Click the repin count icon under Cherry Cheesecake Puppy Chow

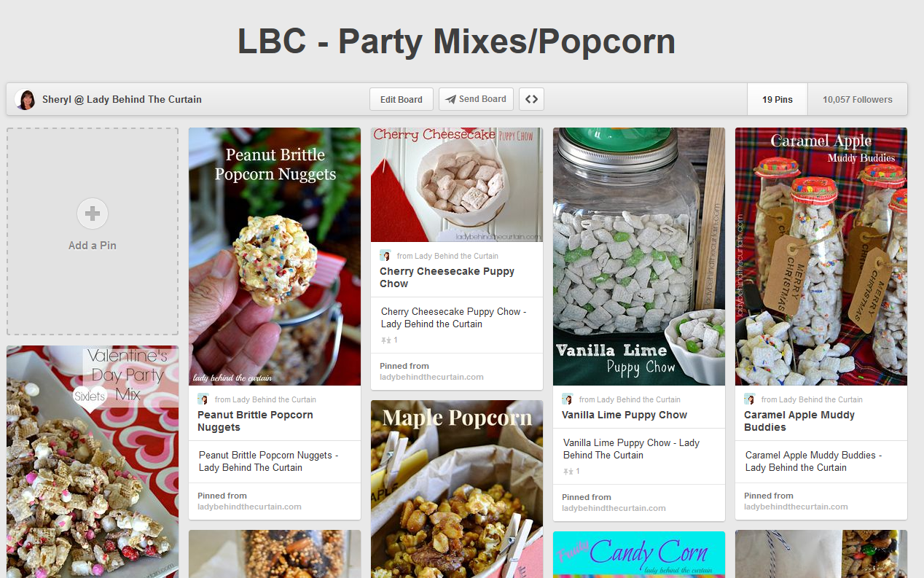[386, 340]
